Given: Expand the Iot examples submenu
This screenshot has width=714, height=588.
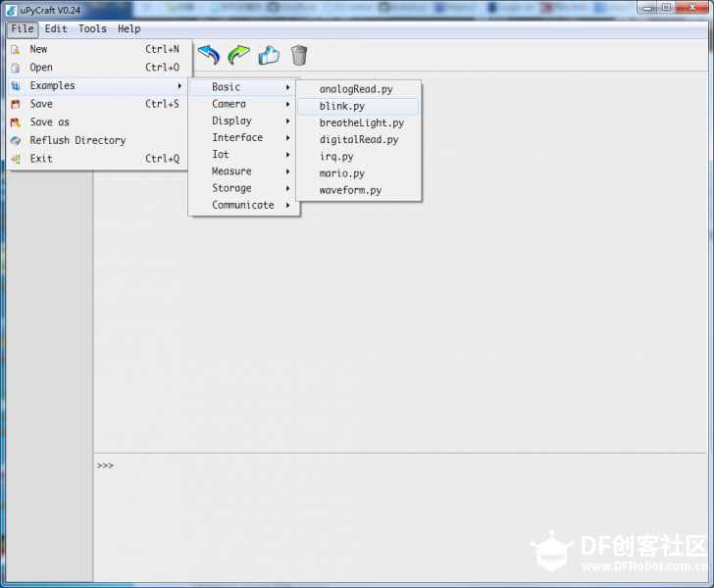Looking at the screenshot, I should pos(244,154).
